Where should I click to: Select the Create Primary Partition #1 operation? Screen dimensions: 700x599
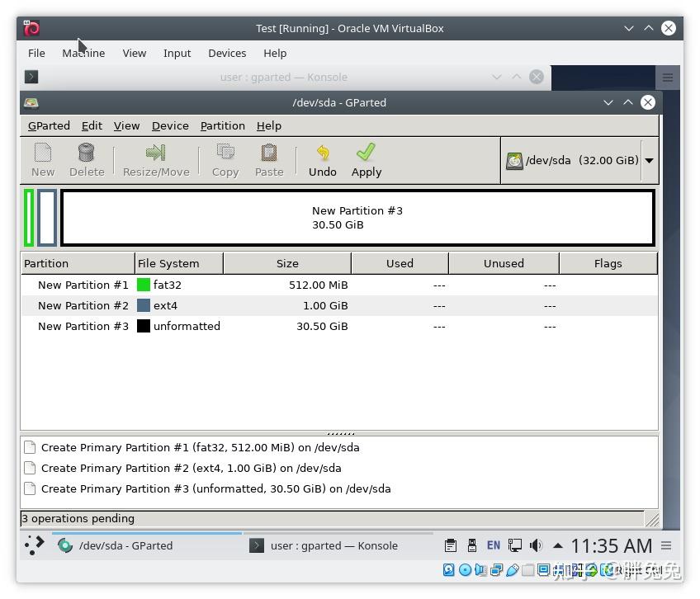click(x=339, y=447)
